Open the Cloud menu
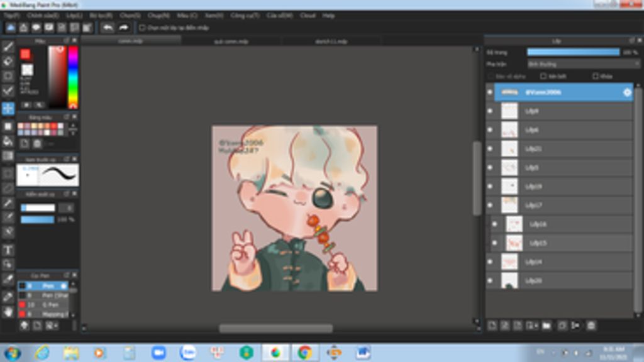The image size is (644, 362). 308,16
